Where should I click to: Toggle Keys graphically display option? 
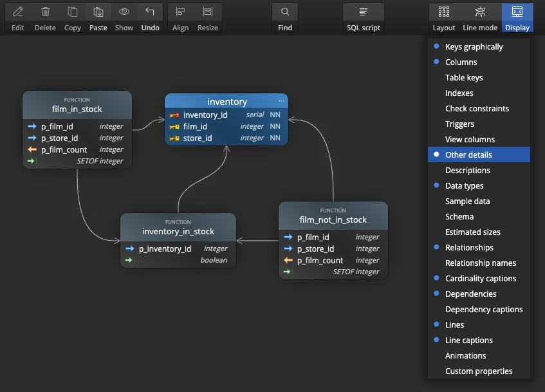(x=479, y=46)
